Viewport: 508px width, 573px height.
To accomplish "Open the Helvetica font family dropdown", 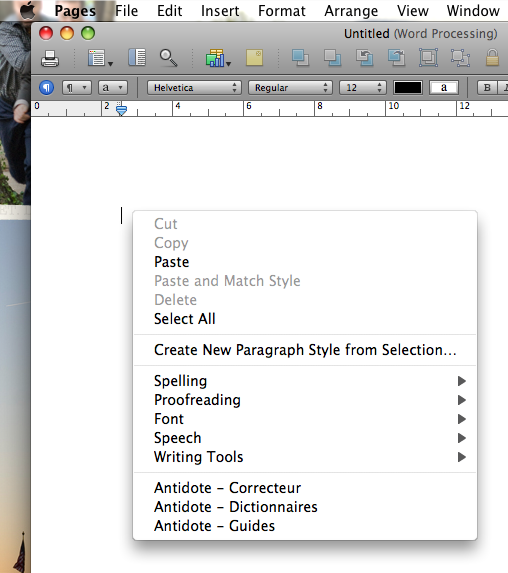I will (x=194, y=88).
